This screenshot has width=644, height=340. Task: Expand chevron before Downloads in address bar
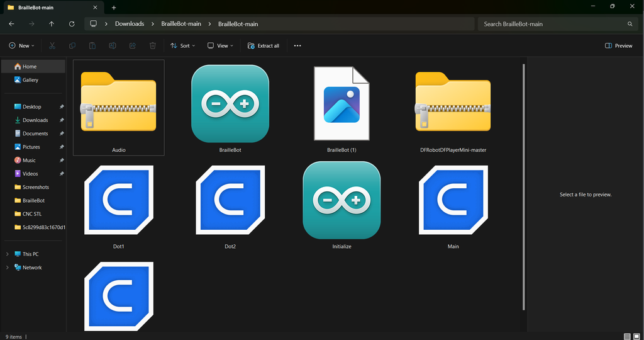point(106,24)
